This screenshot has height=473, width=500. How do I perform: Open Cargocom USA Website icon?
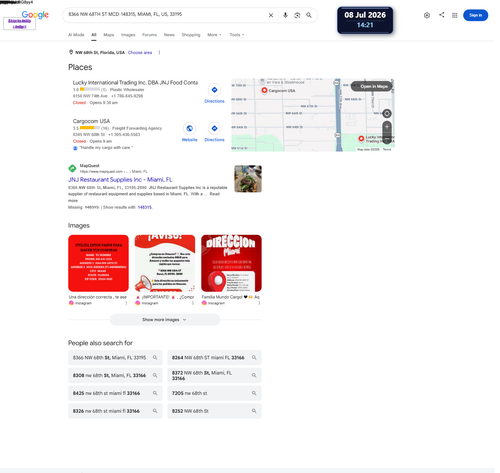[x=189, y=132]
